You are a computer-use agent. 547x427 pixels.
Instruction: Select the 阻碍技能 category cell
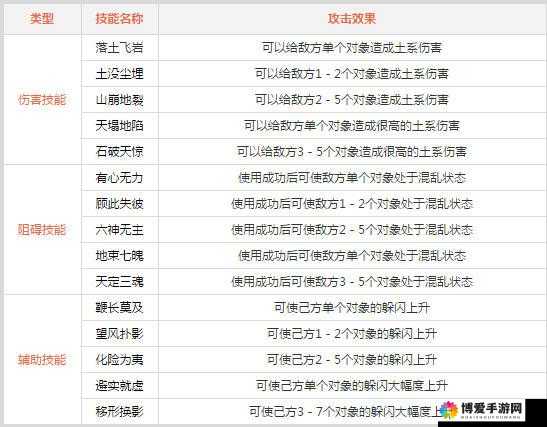(x=42, y=230)
